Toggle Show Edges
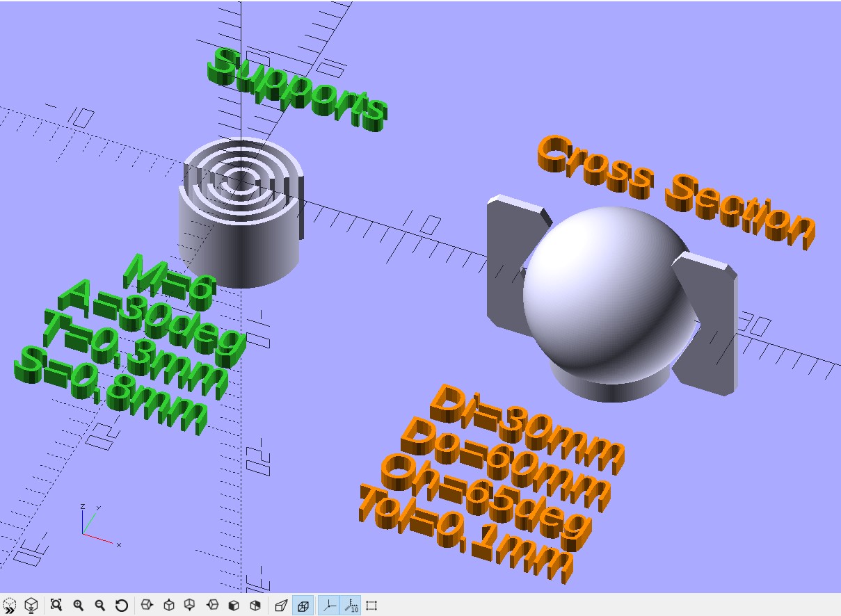This screenshot has width=841, height=616. pyautogui.click(x=371, y=606)
